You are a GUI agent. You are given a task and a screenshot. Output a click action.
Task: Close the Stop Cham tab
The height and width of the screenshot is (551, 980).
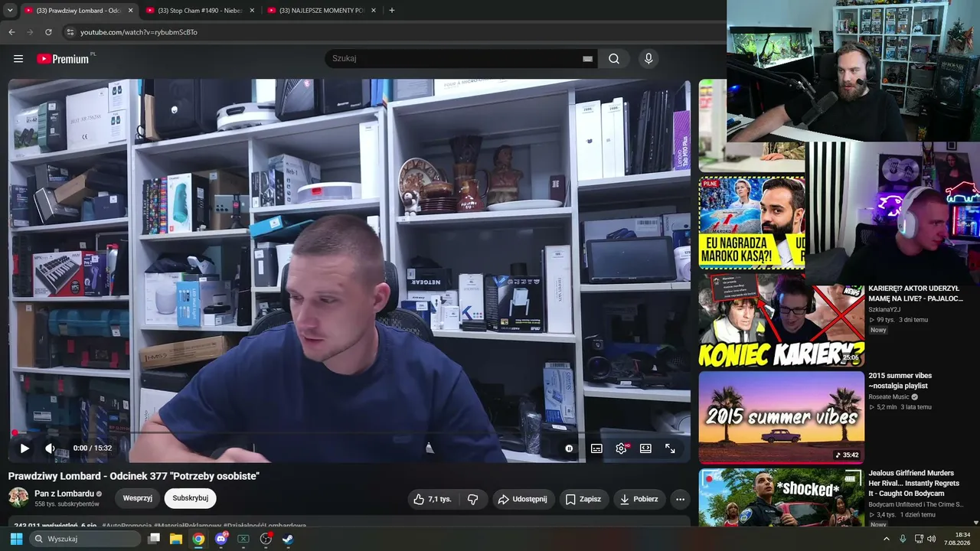coord(251,11)
